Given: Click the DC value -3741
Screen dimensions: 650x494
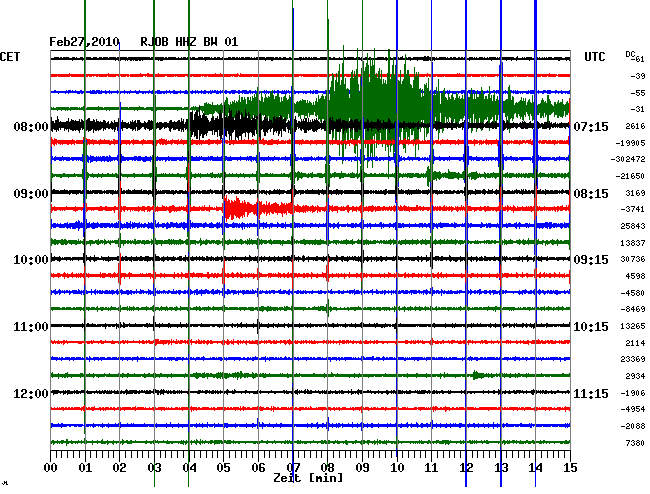Looking at the screenshot, I should pos(633,209).
